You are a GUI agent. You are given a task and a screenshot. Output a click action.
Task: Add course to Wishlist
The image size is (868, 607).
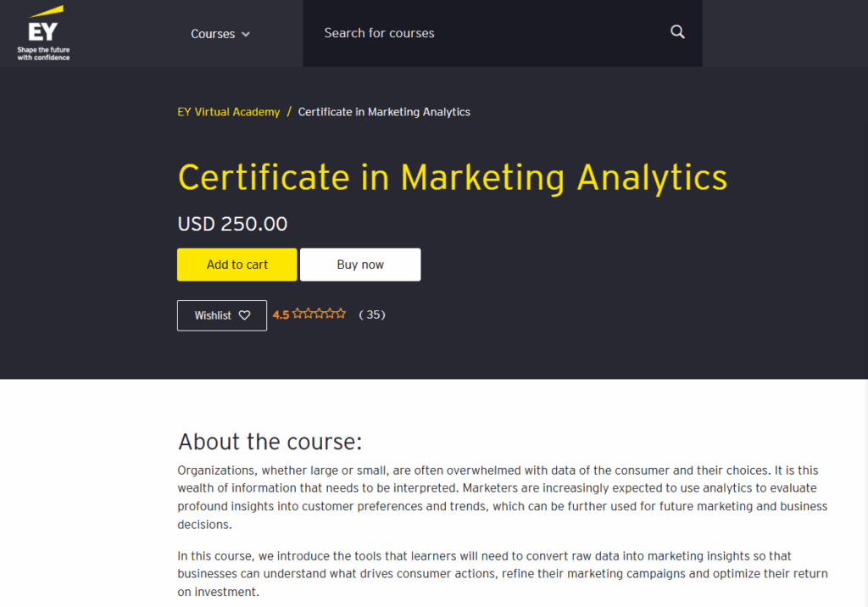coord(222,315)
